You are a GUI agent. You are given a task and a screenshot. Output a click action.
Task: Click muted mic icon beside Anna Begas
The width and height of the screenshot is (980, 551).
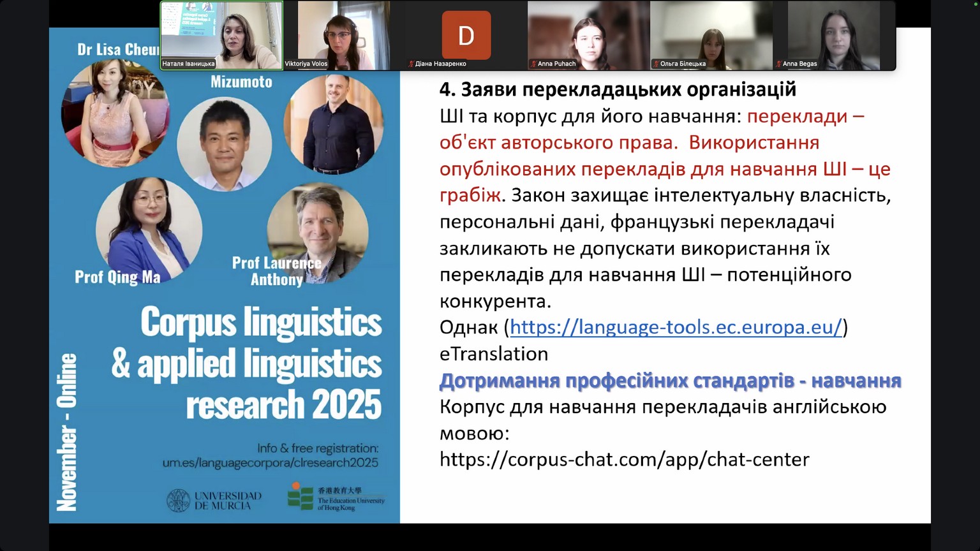click(778, 64)
